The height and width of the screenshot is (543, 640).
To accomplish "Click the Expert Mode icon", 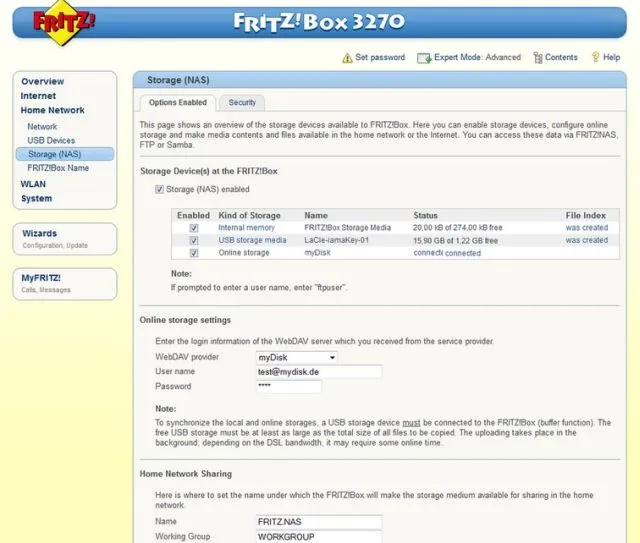I will [424, 58].
